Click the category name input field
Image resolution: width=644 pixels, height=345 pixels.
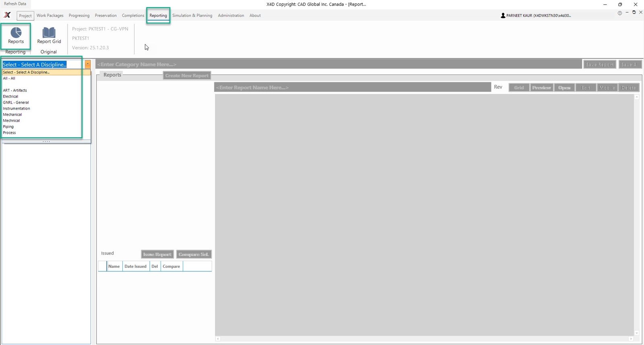click(x=338, y=64)
